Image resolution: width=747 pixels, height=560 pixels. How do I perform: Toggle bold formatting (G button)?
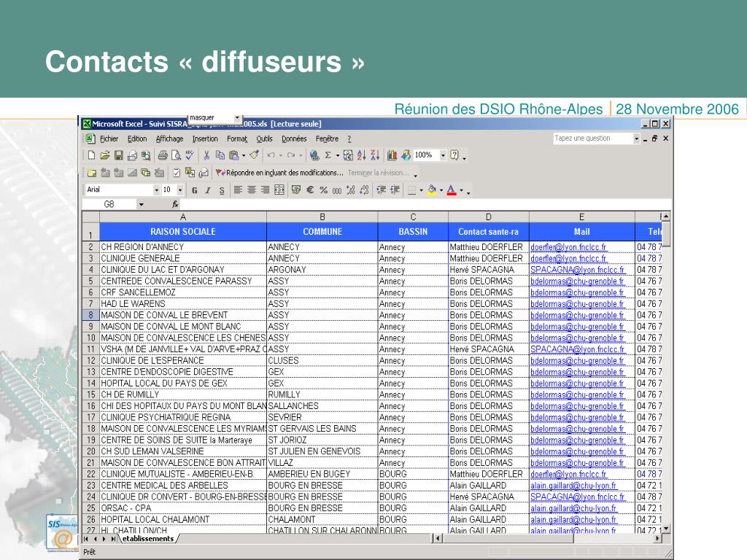[x=195, y=190]
